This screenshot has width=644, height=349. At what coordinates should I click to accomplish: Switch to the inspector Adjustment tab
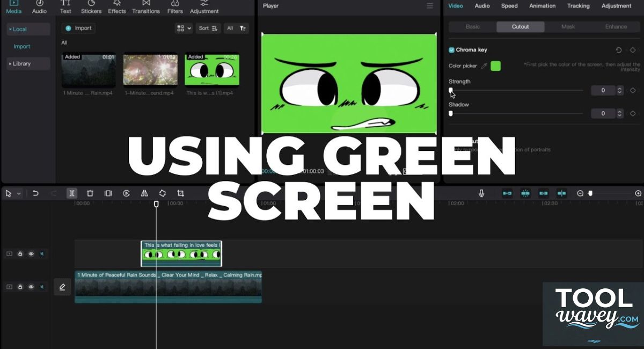click(x=616, y=6)
